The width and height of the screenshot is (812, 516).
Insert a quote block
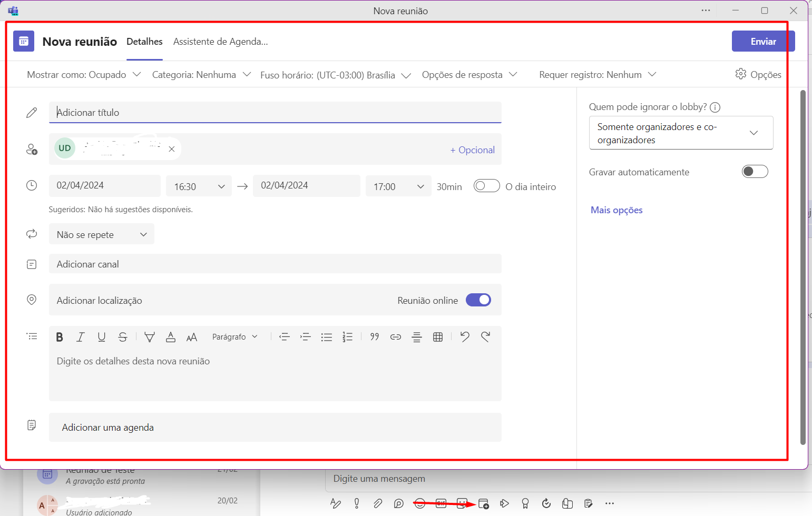pyautogui.click(x=375, y=337)
